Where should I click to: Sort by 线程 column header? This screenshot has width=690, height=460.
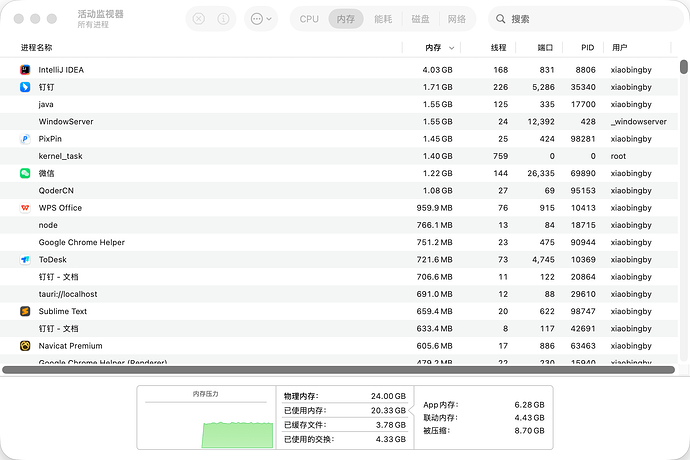pyautogui.click(x=499, y=48)
